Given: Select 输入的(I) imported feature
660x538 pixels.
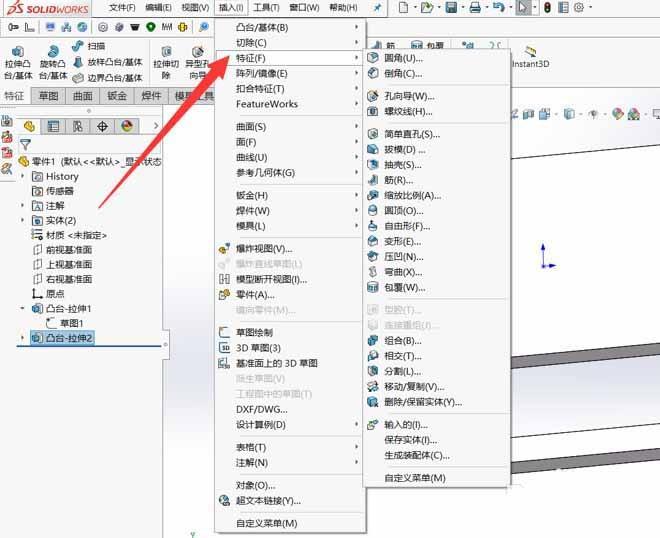Looking at the screenshot, I should [436, 425].
